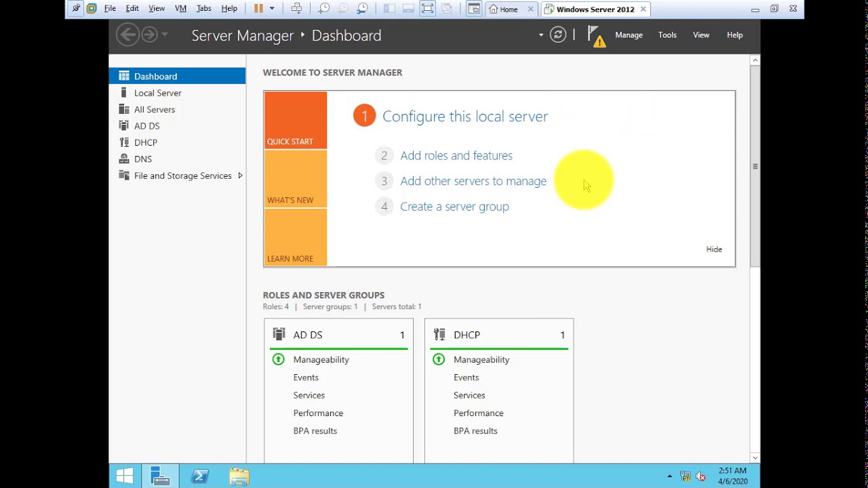Open the Tools menu in Server Manager
868x488 pixels.
(x=667, y=35)
